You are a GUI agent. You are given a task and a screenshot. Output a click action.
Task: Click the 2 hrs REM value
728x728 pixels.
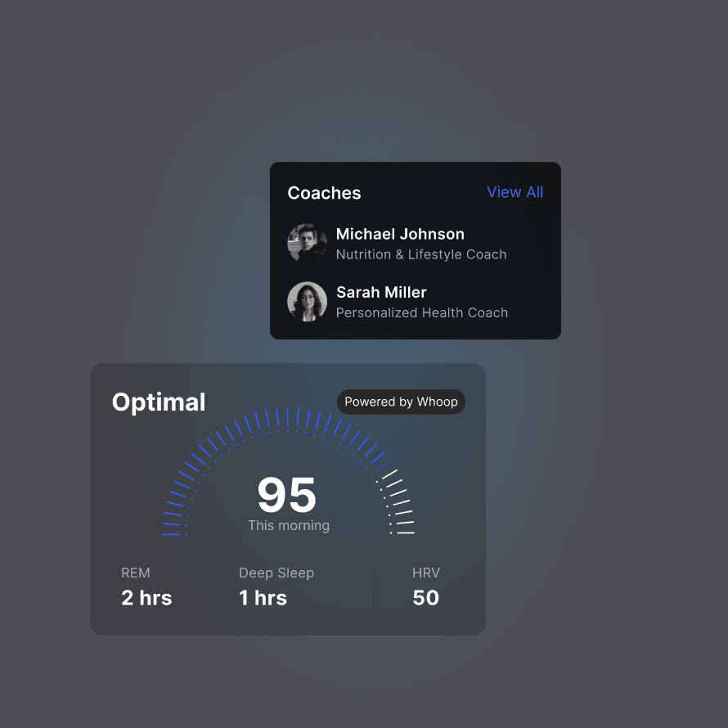pyautogui.click(x=146, y=598)
